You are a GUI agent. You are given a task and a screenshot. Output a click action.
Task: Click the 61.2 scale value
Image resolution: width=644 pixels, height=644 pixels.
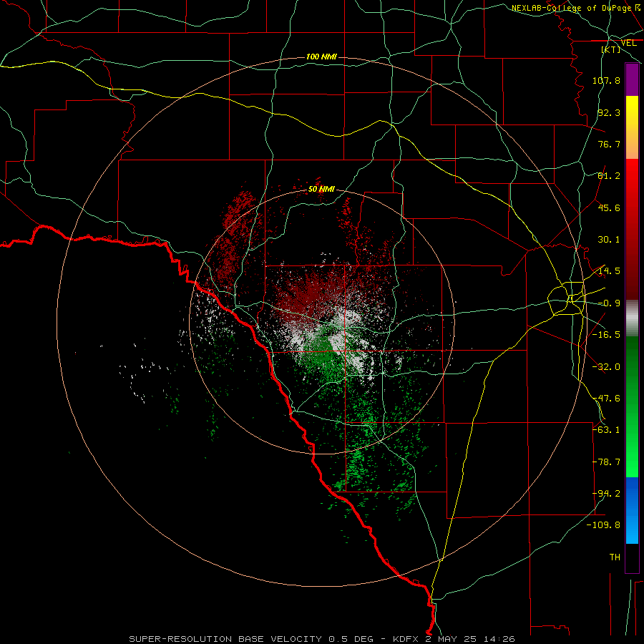609,176
